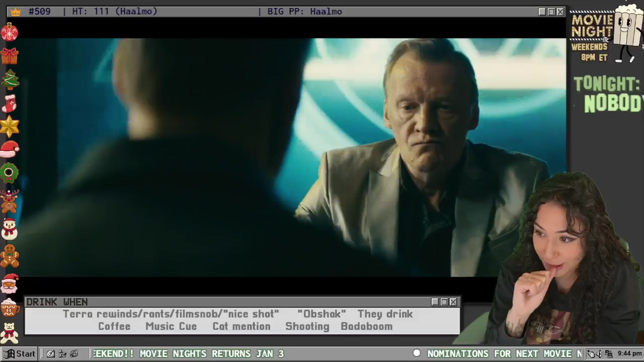Click the '"Obshak"' drink rule
Image resolution: width=644 pixels, height=362 pixels.
(x=322, y=314)
